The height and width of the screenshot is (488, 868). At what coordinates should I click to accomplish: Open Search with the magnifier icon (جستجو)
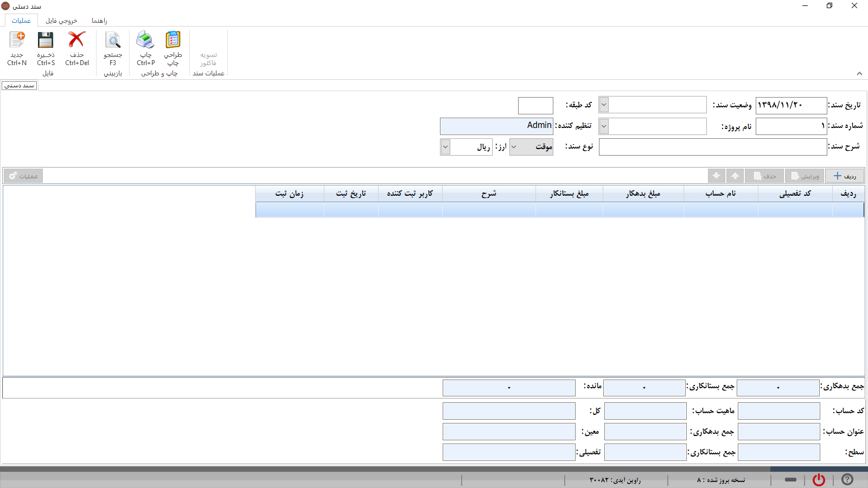[113, 41]
